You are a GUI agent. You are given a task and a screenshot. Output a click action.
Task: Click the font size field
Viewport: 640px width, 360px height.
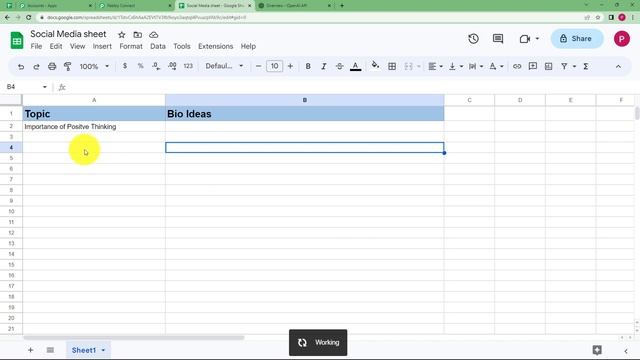click(274, 66)
